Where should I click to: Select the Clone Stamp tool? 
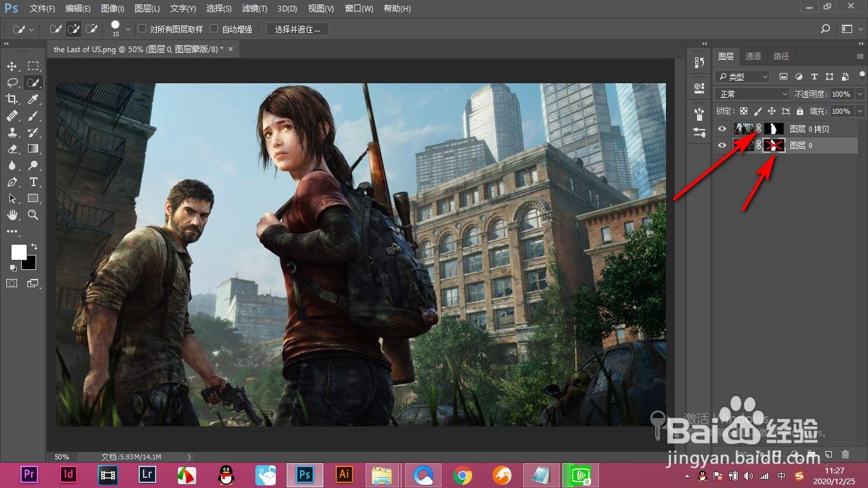pyautogui.click(x=12, y=132)
